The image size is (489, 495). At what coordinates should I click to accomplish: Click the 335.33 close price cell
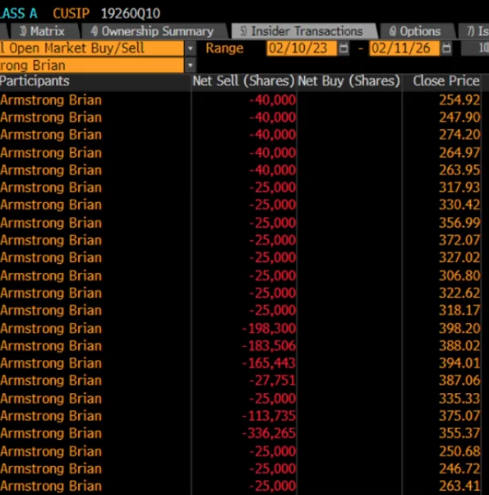click(459, 398)
